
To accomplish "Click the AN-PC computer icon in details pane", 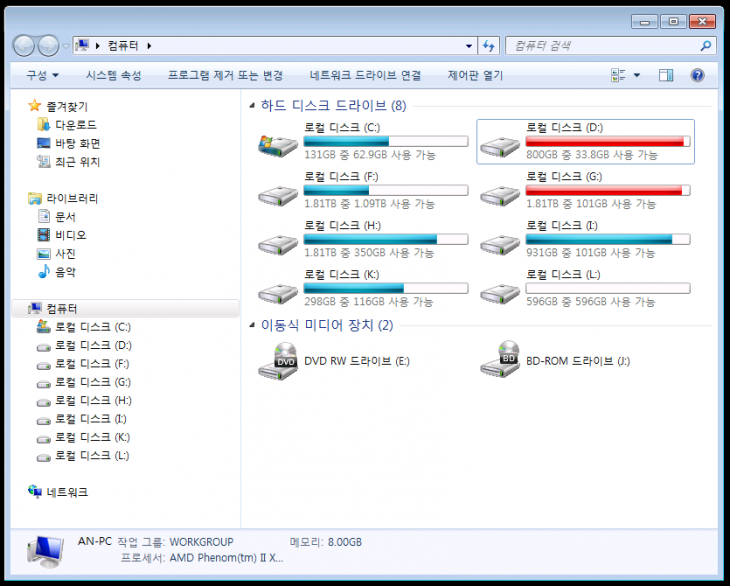I will [45, 551].
